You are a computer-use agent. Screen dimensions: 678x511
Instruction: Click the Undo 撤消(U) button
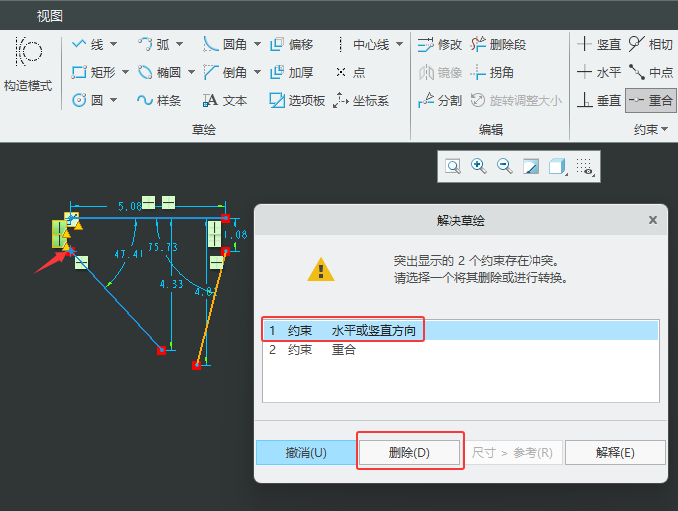(306, 453)
